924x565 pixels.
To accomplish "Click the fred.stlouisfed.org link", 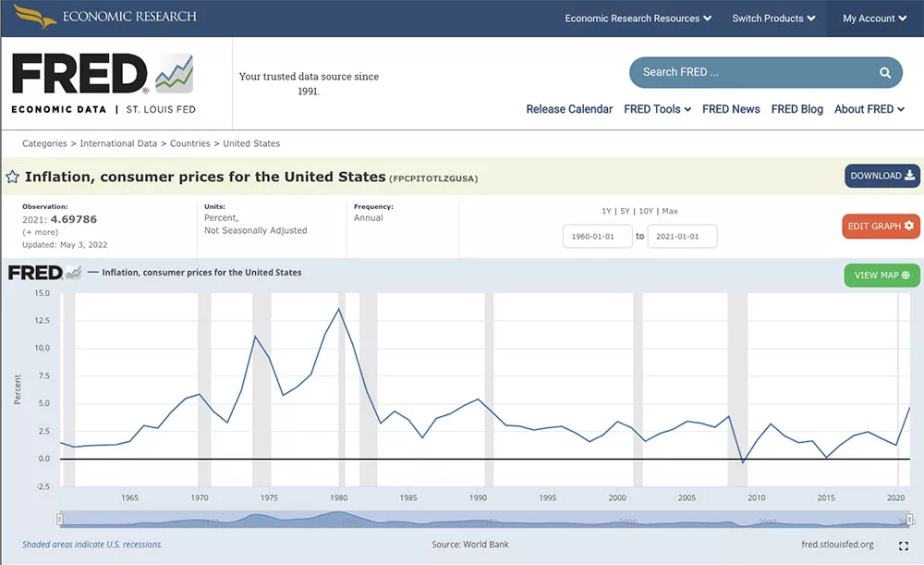I will tap(837, 545).
